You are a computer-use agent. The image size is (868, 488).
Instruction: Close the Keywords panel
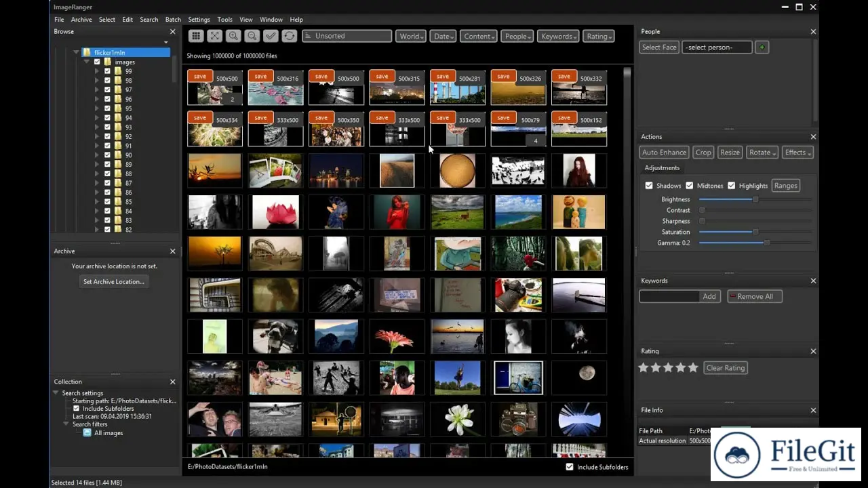(x=814, y=281)
